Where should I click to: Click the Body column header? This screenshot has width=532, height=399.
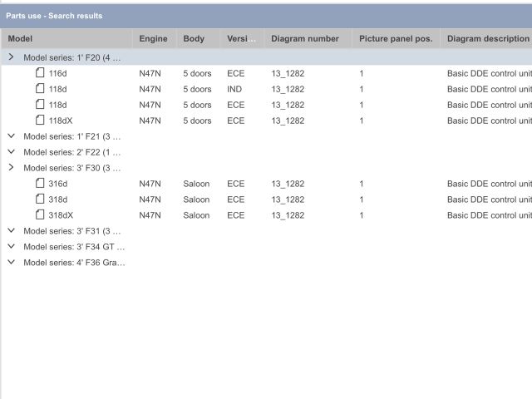point(194,39)
